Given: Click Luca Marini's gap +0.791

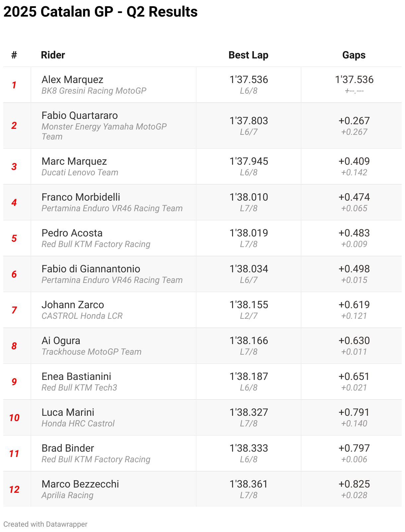Looking at the screenshot, I should coord(354,412).
